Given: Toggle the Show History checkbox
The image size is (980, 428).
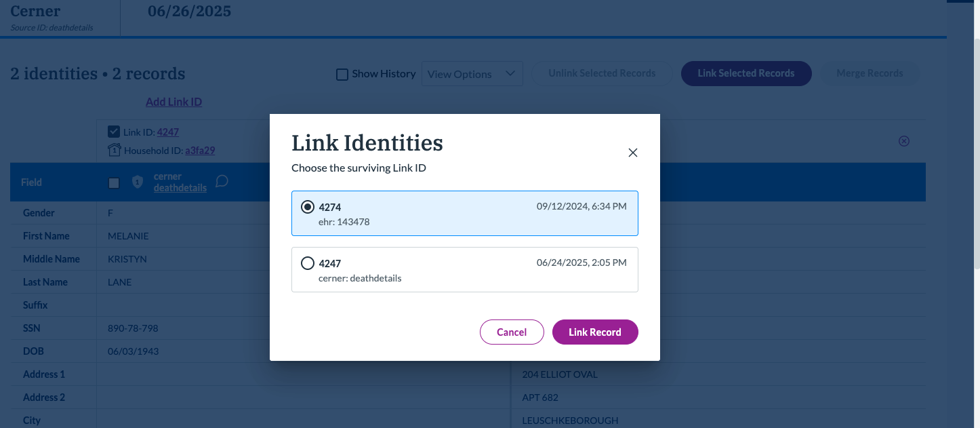Looking at the screenshot, I should tap(342, 74).
